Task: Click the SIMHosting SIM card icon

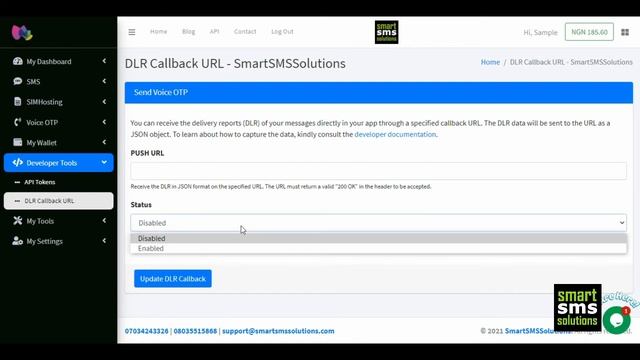Action: tap(18, 102)
